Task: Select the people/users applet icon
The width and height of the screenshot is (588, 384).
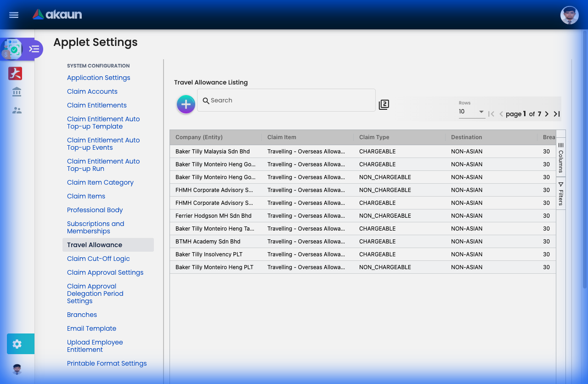Action: (x=16, y=110)
